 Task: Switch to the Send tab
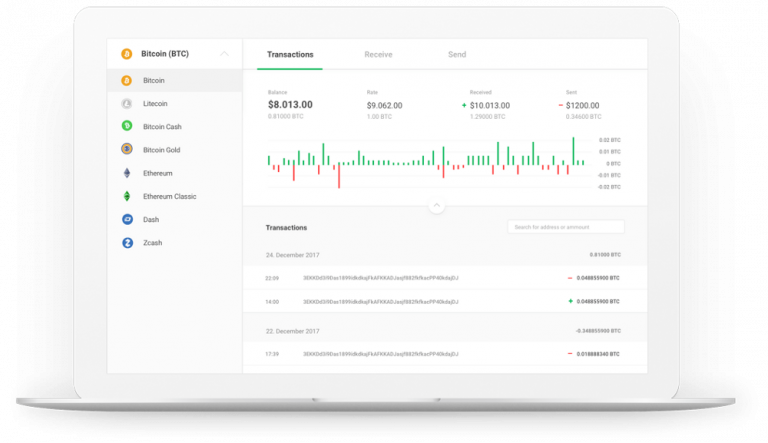tap(456, 55)
